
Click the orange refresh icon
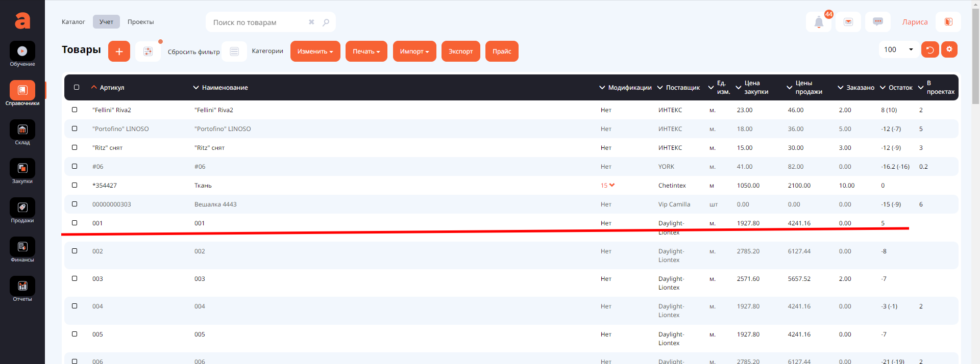929,49
